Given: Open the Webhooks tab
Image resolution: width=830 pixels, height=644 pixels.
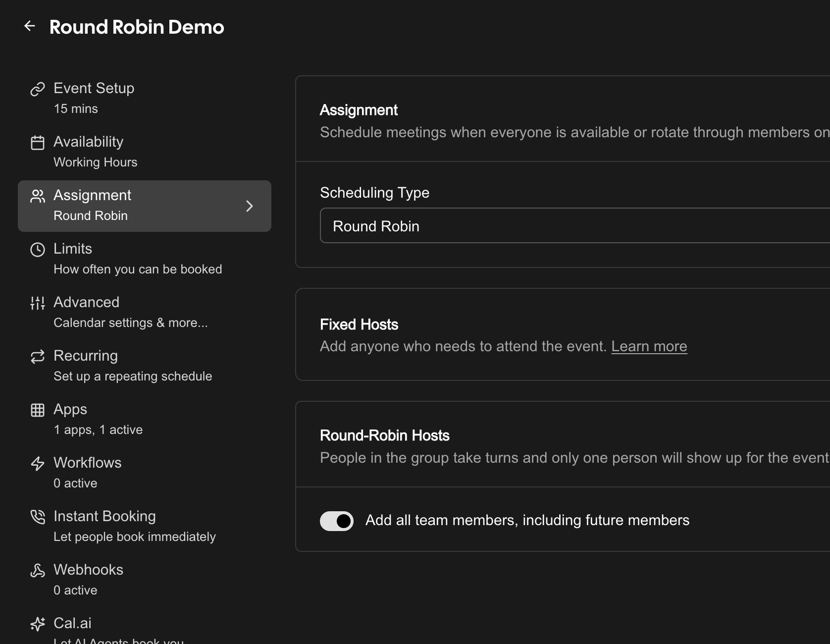Looking at the screenshot, I should 145,581.
